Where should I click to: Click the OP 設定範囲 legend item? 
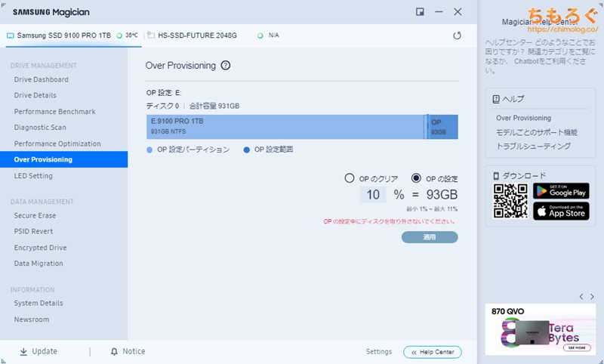click(268, 150)
